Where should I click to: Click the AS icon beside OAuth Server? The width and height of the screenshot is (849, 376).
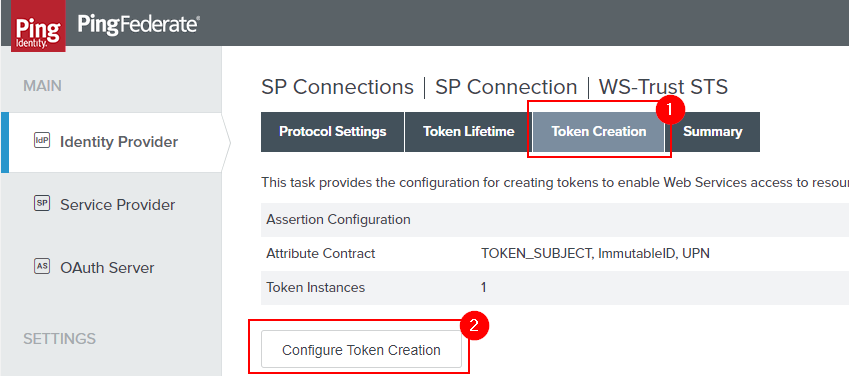[42, 267]
